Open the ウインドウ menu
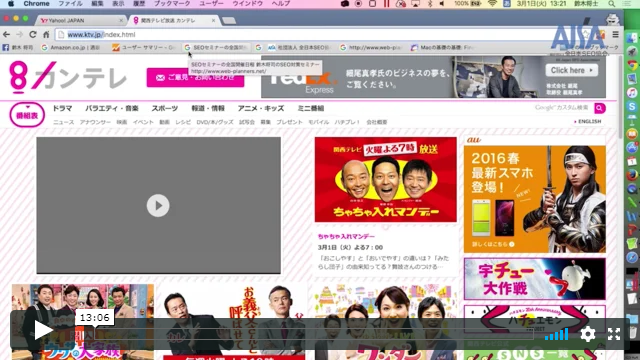Image resolution: width=640 pixels, height=360 pixels. 247,4
